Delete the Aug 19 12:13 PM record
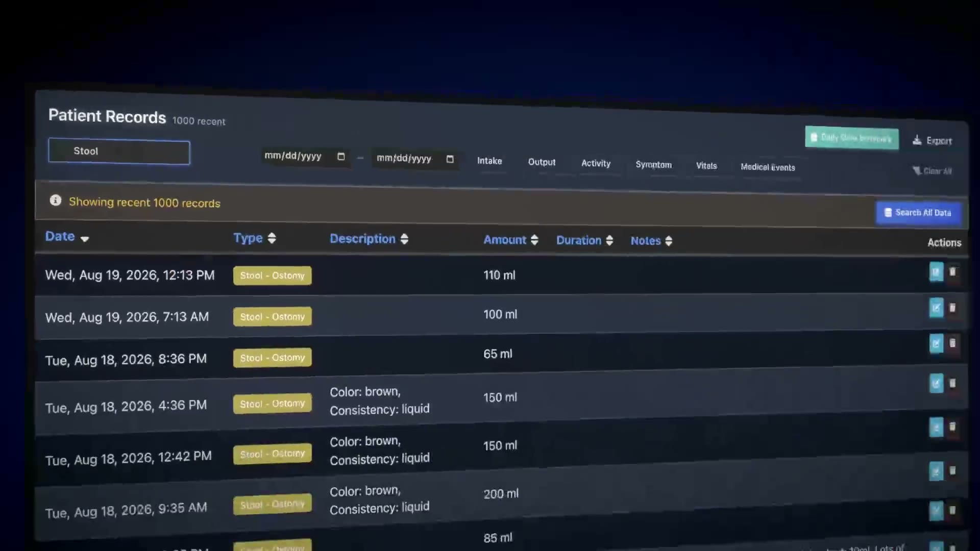The height and width of the screenshot is (551, 980). (x=952, y=272)
